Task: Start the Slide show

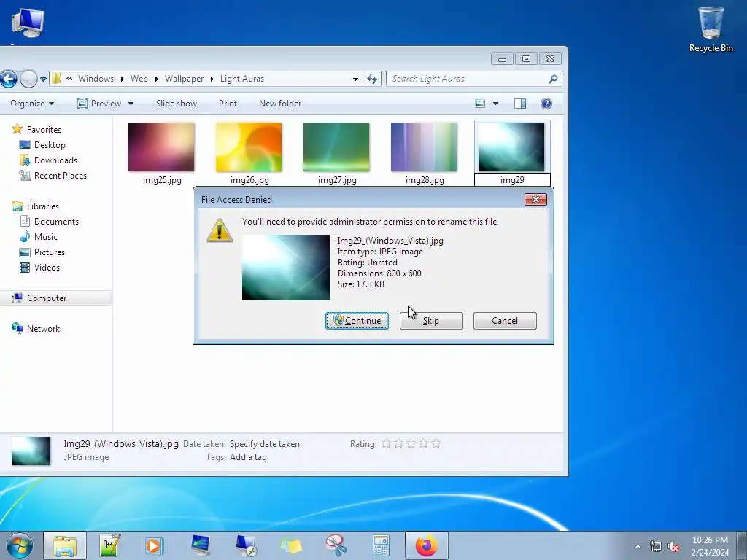Action: [x=177, y=104]
